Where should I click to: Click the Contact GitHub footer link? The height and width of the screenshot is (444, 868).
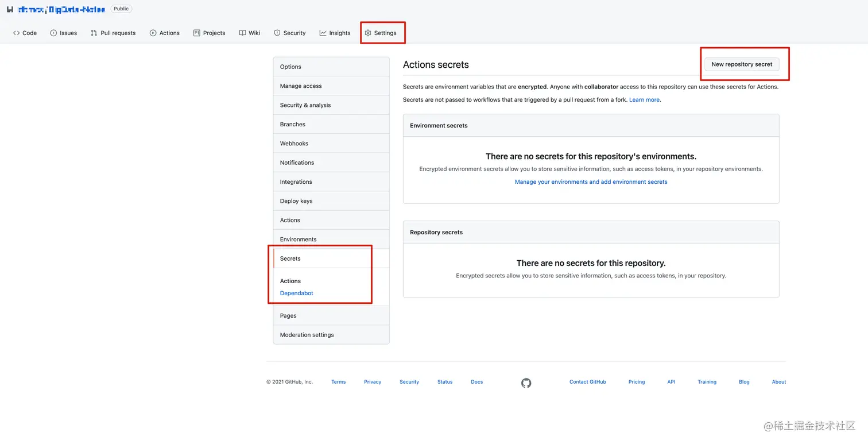(587, 382)
